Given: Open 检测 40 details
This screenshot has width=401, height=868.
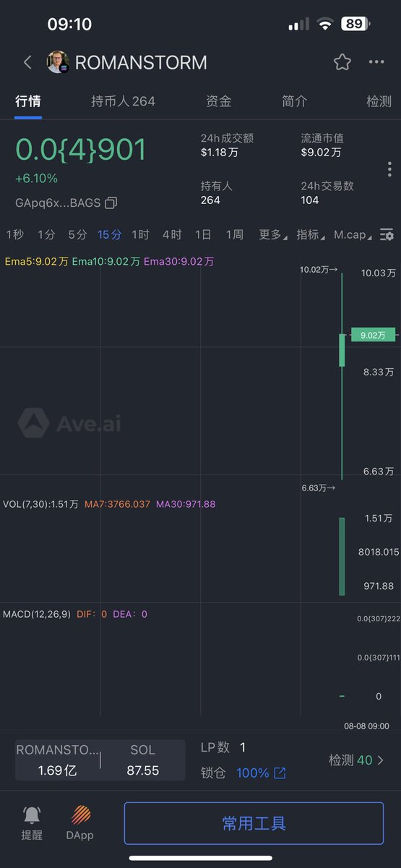Looking at the screenshot, I should click(x=356, y=760).
